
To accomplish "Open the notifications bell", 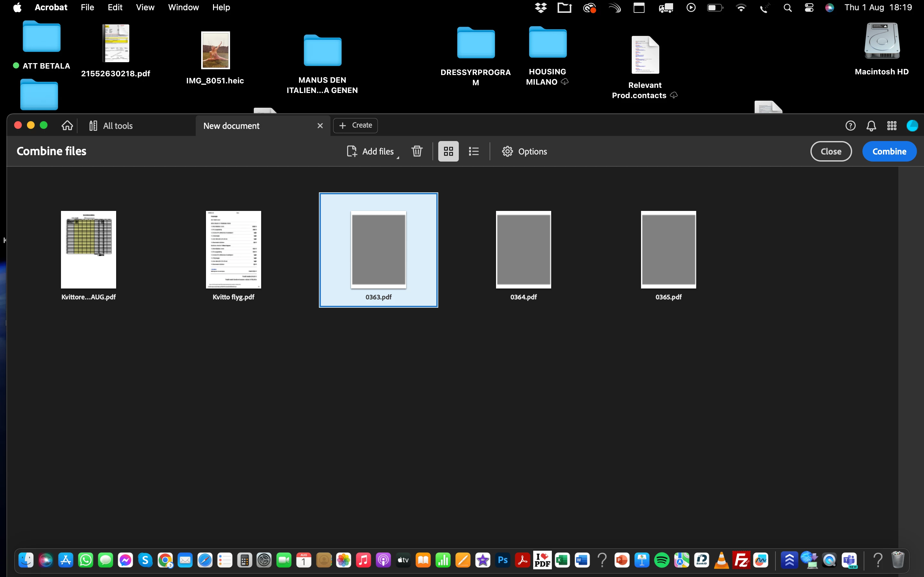I will (x=871, y=126).
